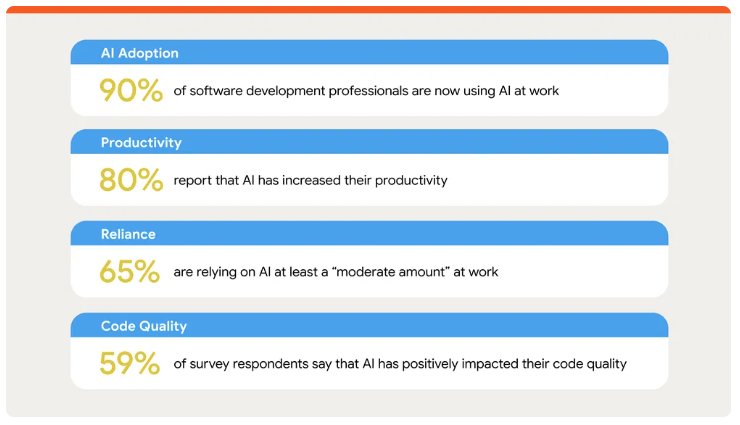
Task: Click the yellow 90% statistic
Action: point(130,91)
